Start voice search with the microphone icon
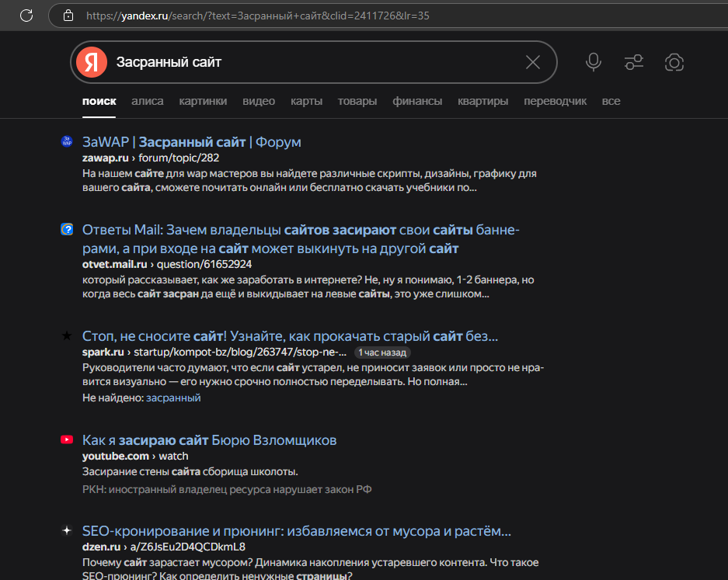Screen dimensions: 728x580 [594, 62]
